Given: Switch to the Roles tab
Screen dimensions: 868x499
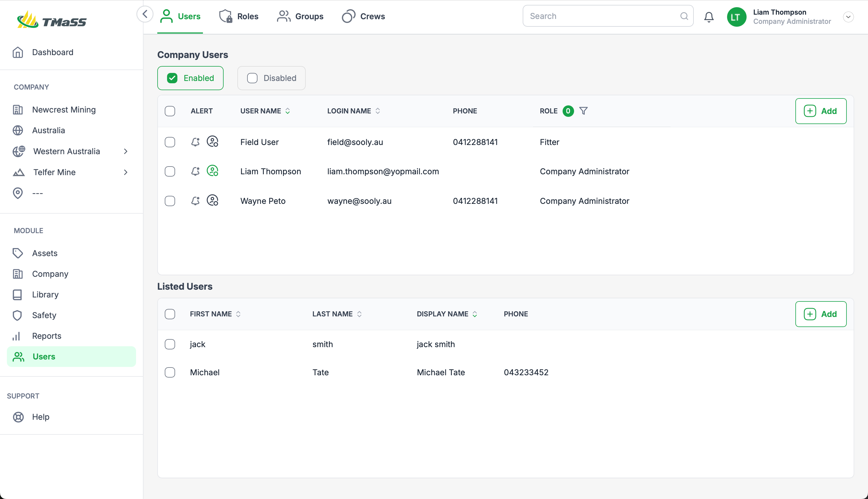Looking at the screenshot, I should [x=239, y=16].
